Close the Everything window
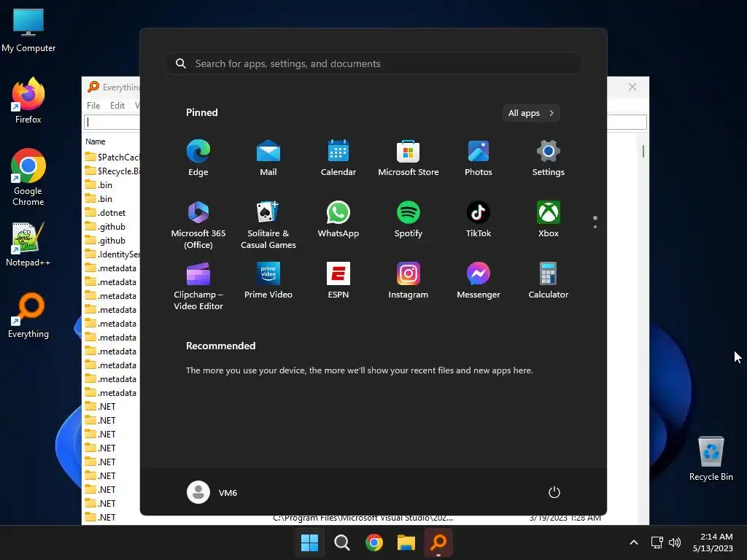Image resolution: width=747 pixels, height=560 pixels. point(632,87)
